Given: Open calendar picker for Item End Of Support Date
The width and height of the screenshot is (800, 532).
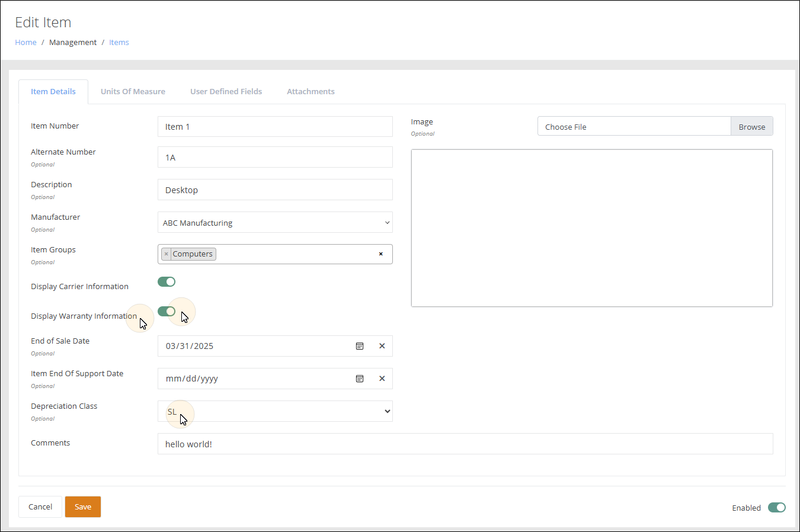Looking at the screenshot, I should (360, 379).
